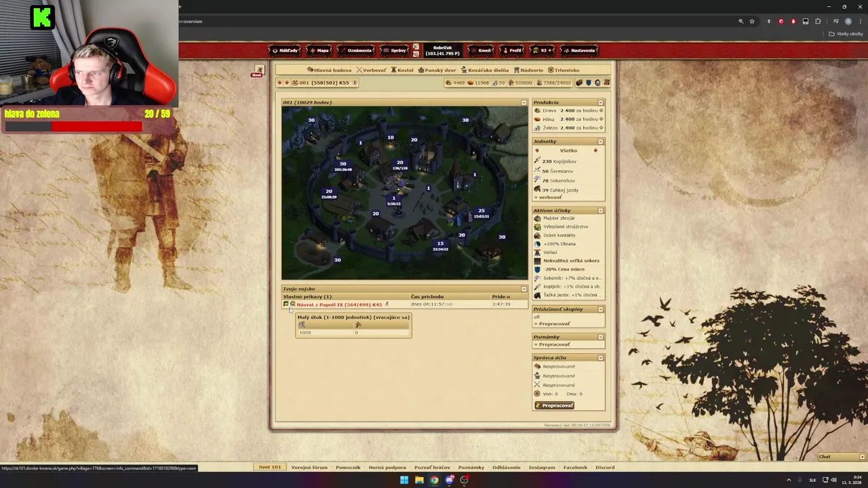868x488 pixels.
Task: Click the red flag icon in header
Action: click(x=606, y=83)
